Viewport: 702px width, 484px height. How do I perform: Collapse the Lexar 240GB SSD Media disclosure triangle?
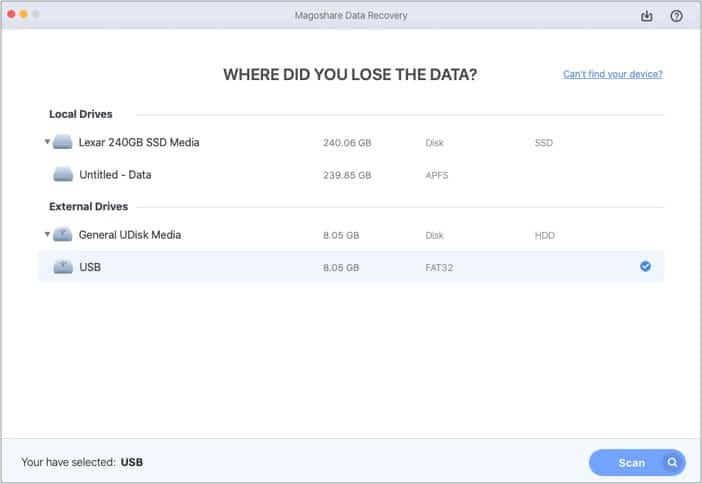click(47, 141)
